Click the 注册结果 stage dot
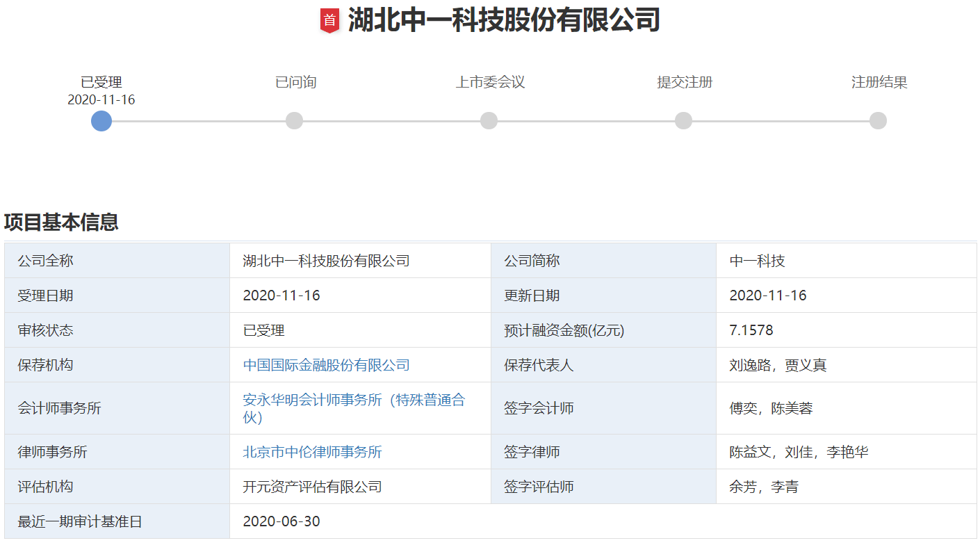This screenshot has width=980, height=543. 878,121
